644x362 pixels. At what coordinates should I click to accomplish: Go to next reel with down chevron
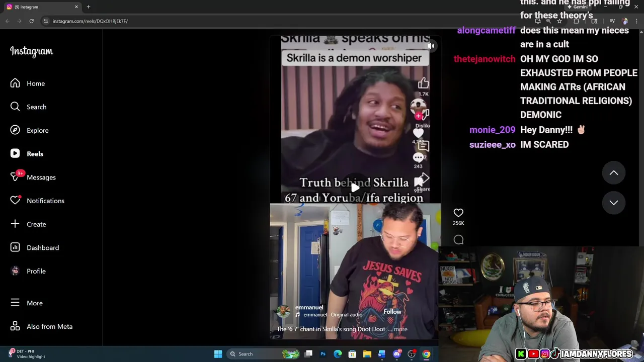pyautogui.click(x=614, y=203)
